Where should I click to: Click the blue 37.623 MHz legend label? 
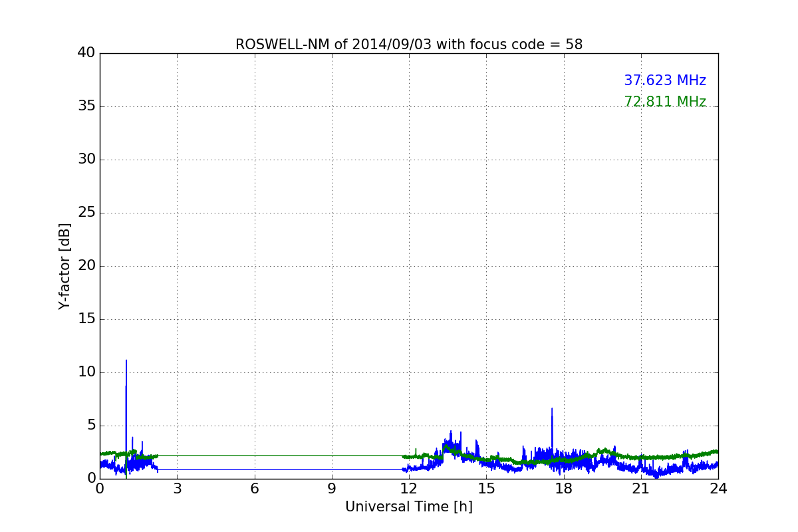665,80
